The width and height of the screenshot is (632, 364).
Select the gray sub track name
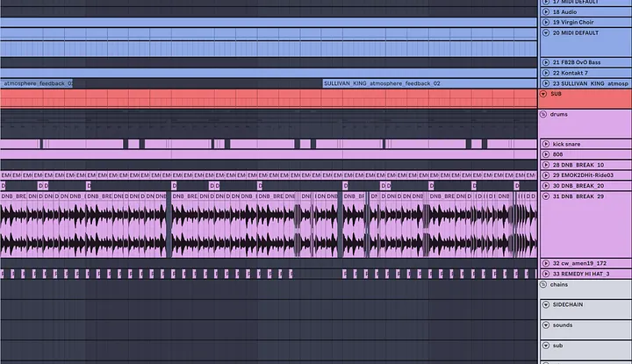tap(557, 346)
